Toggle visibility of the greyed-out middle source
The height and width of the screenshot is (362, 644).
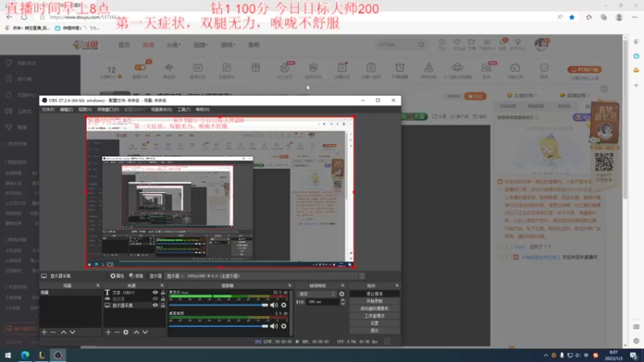point(155,298)
